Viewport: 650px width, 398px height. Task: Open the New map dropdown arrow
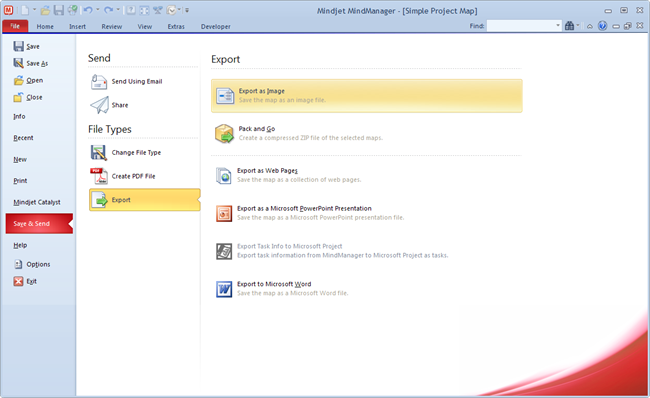pyautogui.click(x=34, y=10)
